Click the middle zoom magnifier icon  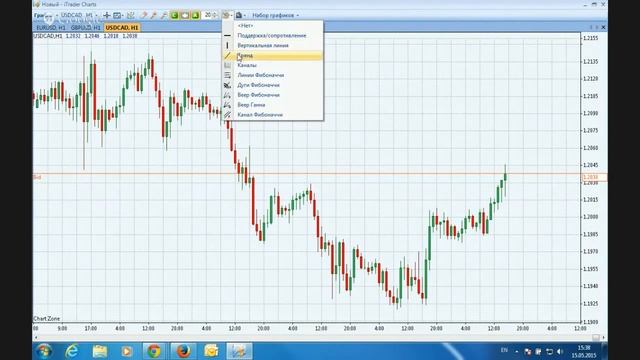pos(153,16)
